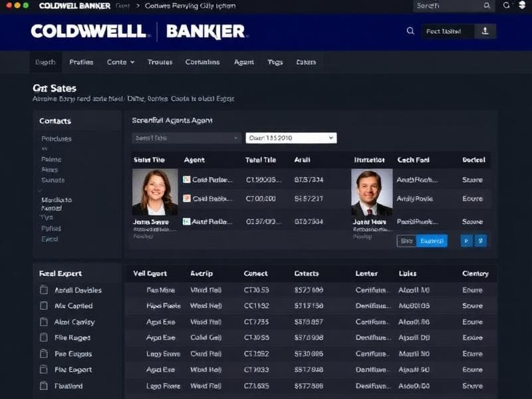Image resolution: width=532 pixels, height=399 pixels.
Task: Click the CT7735 value in lower table
Action: click(256, 322)
